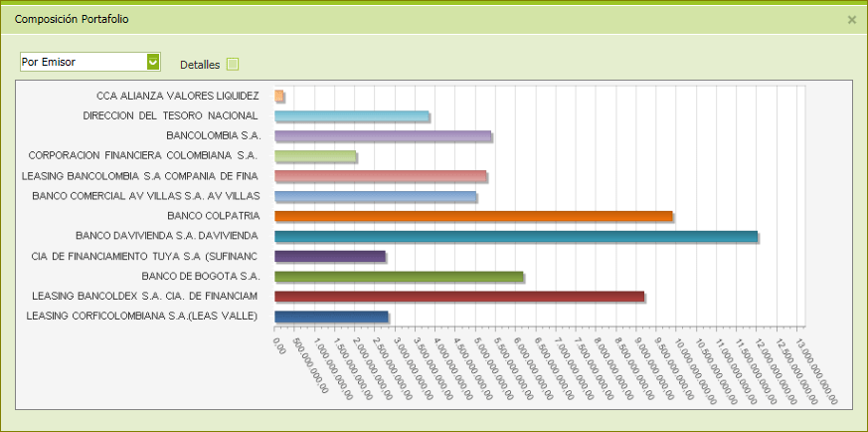The height and width of the screenshot is (432, 868).
Task: Select the Banco de Bogota green bar
Action: pyautogui.click(x=399, y=276)
